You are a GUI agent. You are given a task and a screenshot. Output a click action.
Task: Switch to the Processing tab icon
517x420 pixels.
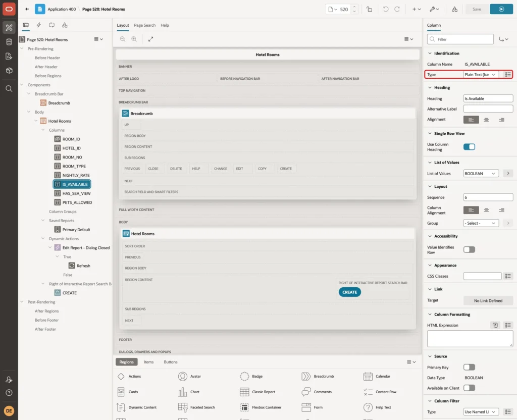pos(51,25)
